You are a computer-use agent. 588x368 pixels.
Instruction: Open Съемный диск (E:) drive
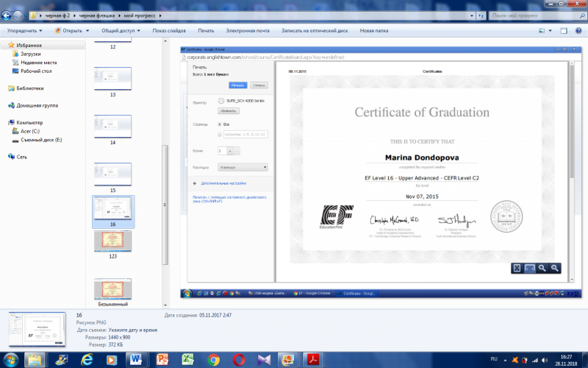tap(41, 140)
